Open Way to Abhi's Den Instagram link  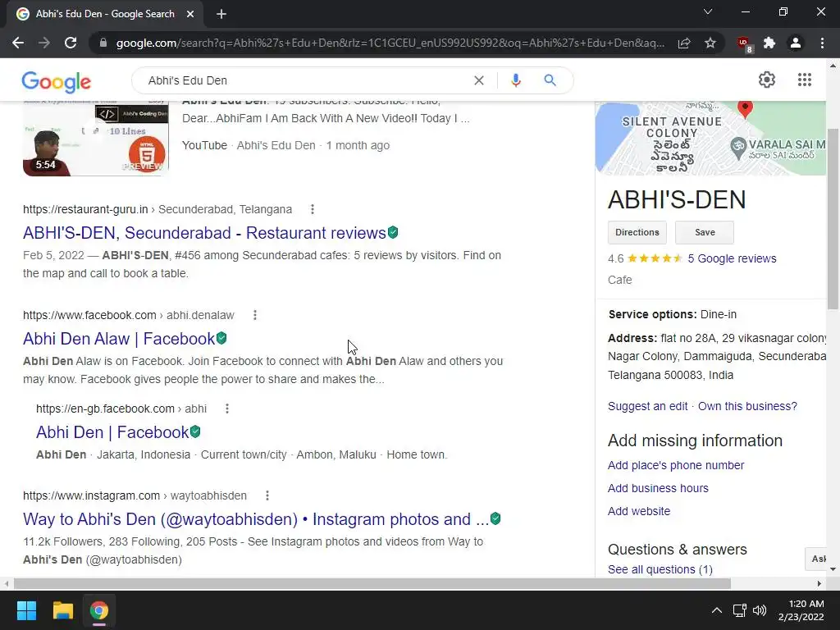[256, 519]
